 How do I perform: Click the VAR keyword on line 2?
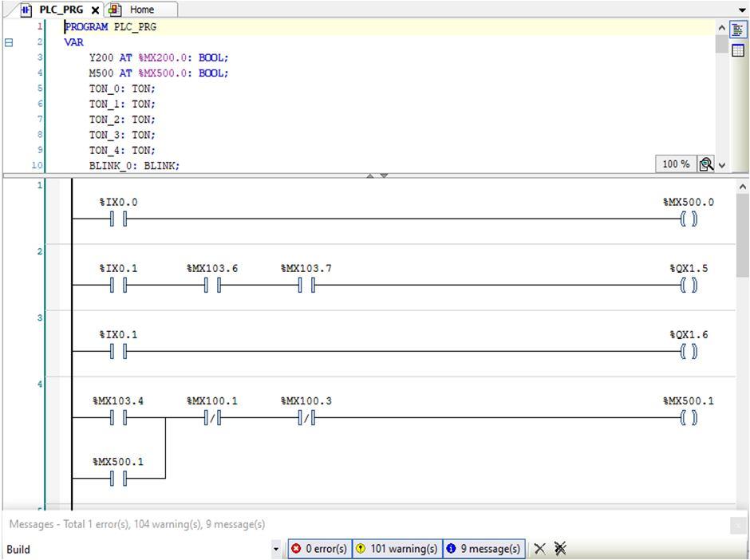tap(73, 42)
